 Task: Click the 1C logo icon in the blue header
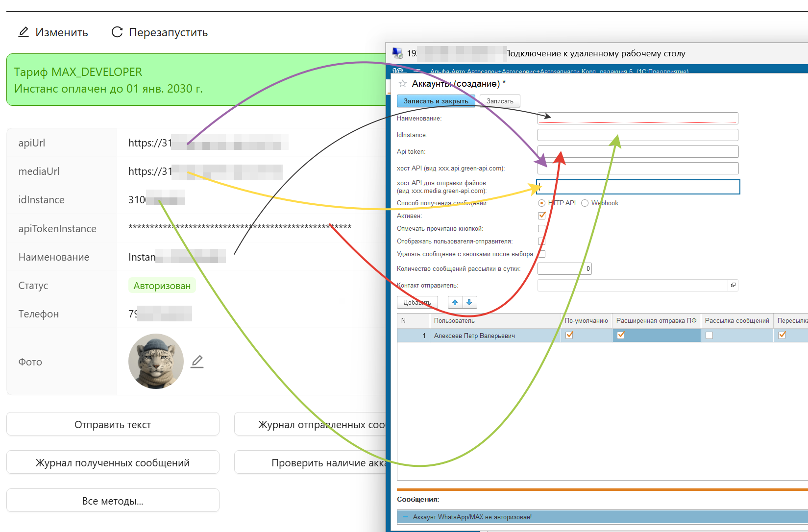click(398, 71)
